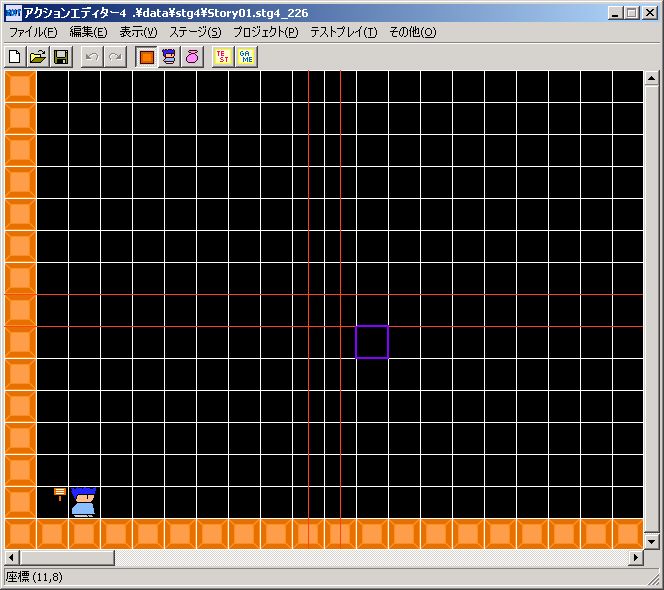The image size is (664, 590).
Task: Open the ファイル(F) menu
Action: point(33,32)
